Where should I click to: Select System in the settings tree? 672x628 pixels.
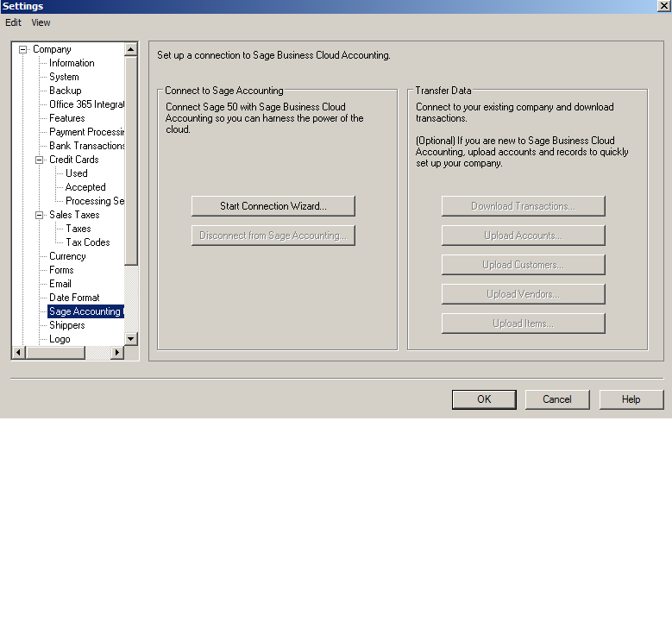coord(64,77)
